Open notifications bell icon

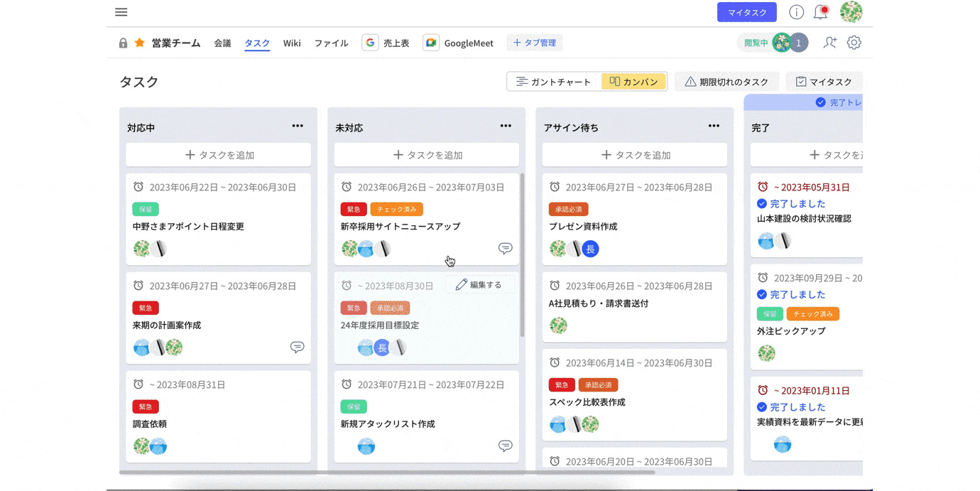pyautogui.click(x=820, y=12)
